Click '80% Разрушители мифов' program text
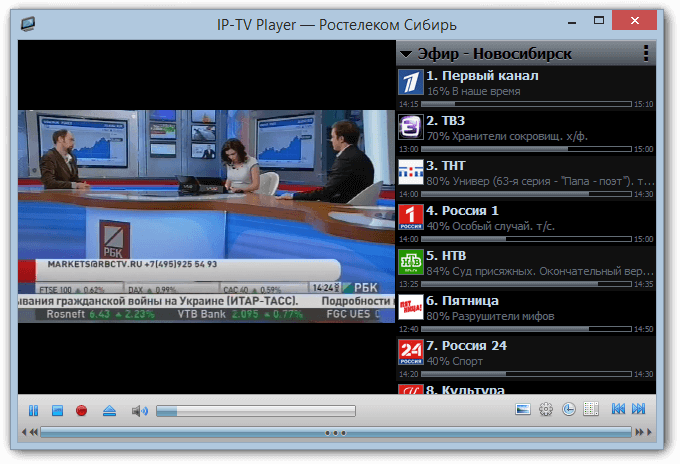This screenshot has width=680, height=464. (x=490, y=317)
